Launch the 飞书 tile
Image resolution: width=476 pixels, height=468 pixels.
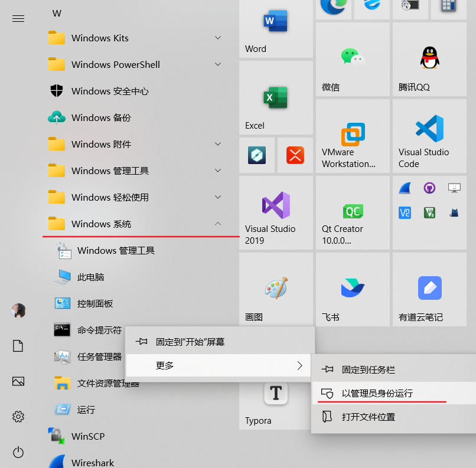point(353,290)
